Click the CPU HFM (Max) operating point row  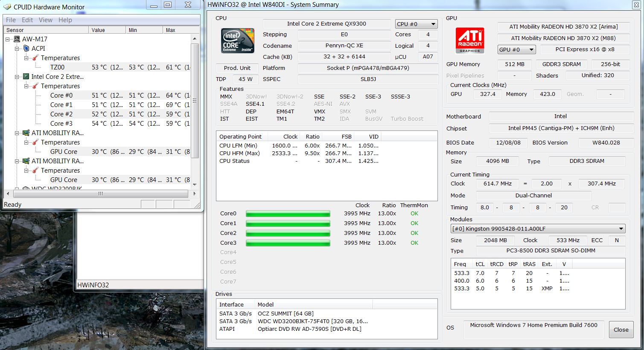point(299,153)
